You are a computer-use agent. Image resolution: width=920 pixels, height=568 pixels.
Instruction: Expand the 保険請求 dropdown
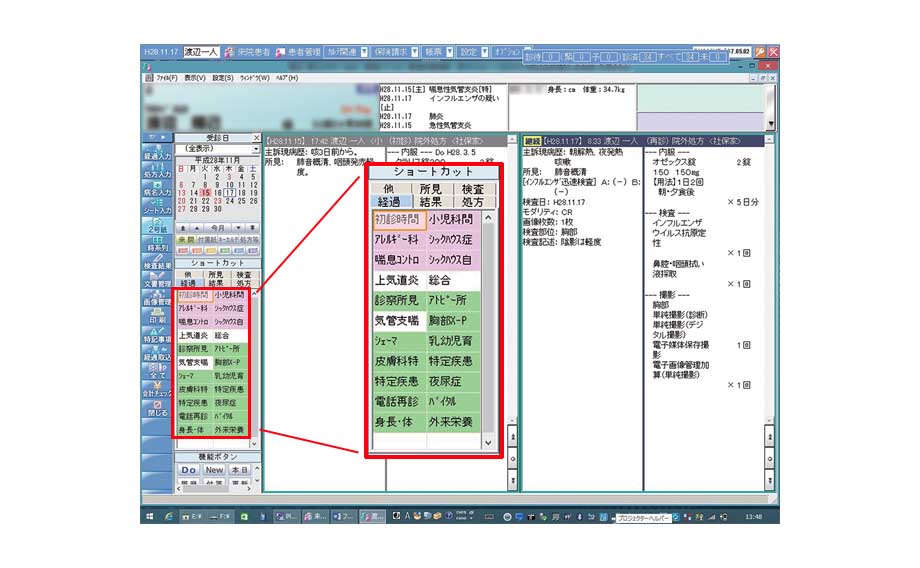(392, 51)
